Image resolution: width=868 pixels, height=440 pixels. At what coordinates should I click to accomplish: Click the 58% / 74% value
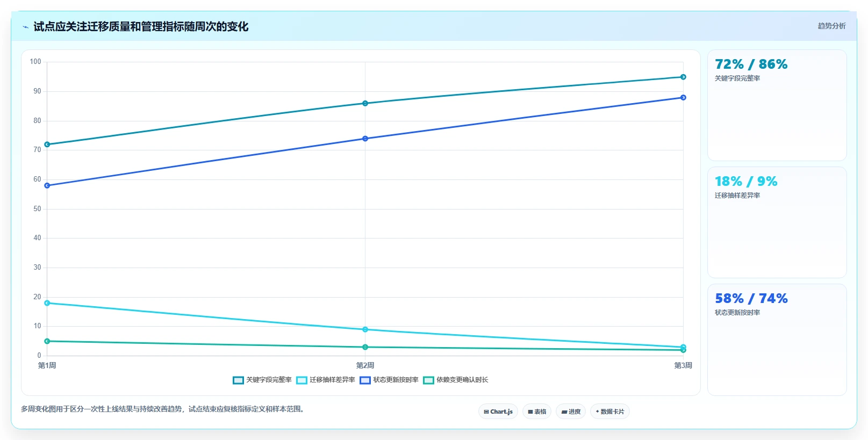point(751,299)
